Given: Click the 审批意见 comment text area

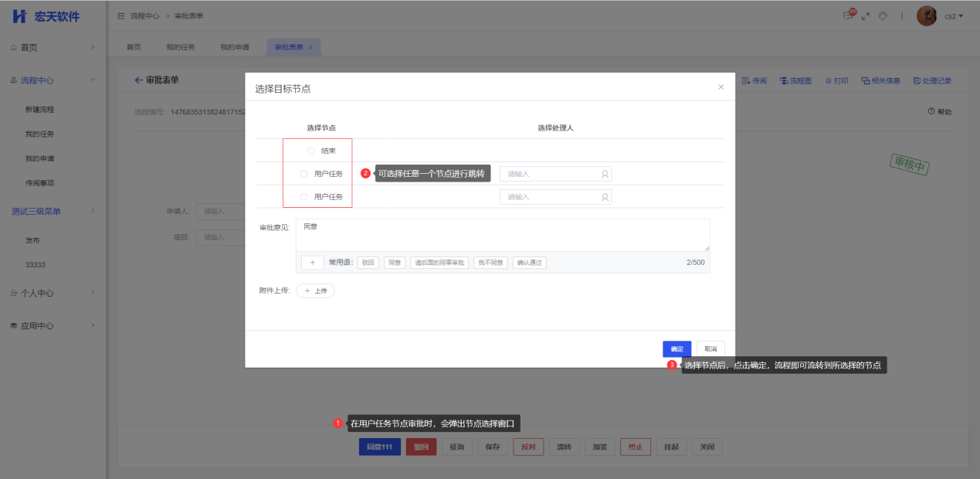Looking at the screenshot, I should click(x=502, y=235).
